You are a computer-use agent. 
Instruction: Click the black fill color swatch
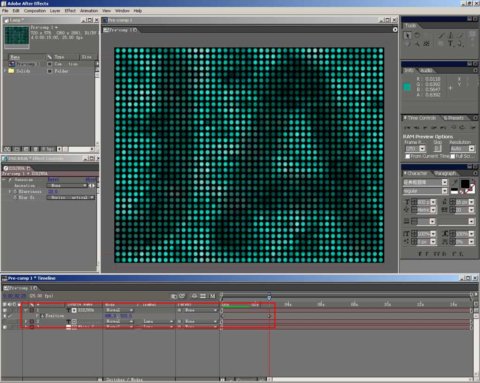pos(465,184)
